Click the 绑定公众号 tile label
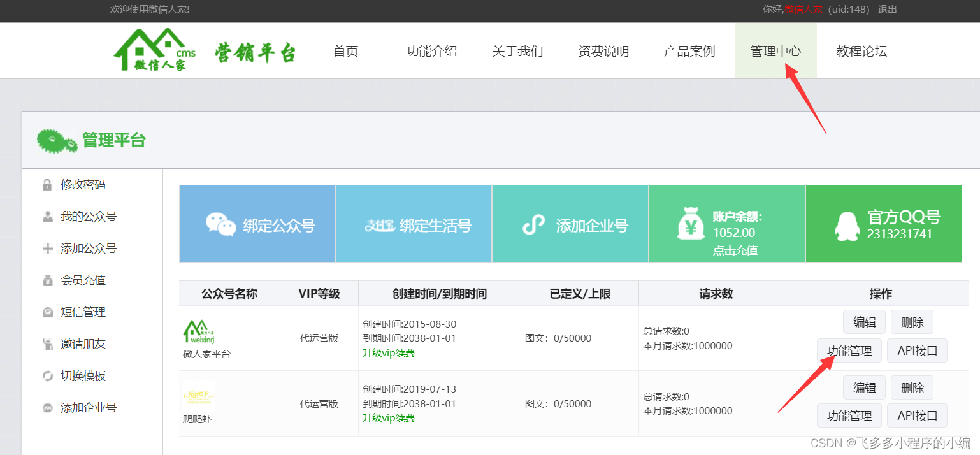Image resolution: width=980 pixels, height=455 pixels. pos(279,226)
